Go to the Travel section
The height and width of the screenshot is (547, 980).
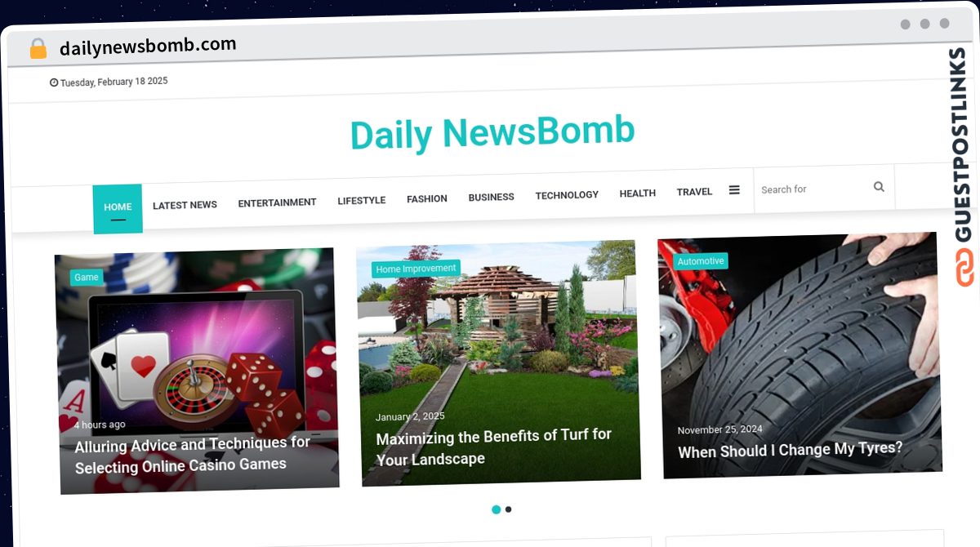(x=694, y=192)
